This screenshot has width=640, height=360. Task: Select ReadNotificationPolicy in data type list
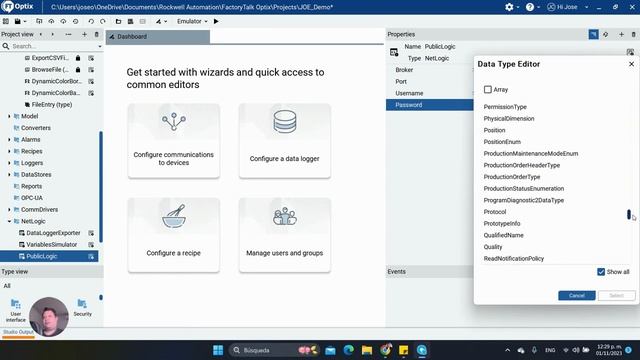click(513, 258)
